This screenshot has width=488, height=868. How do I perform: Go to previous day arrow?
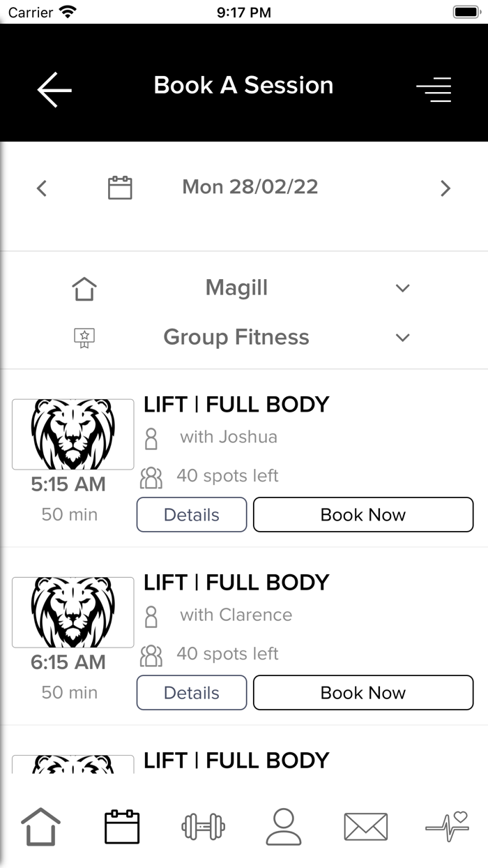42,188
